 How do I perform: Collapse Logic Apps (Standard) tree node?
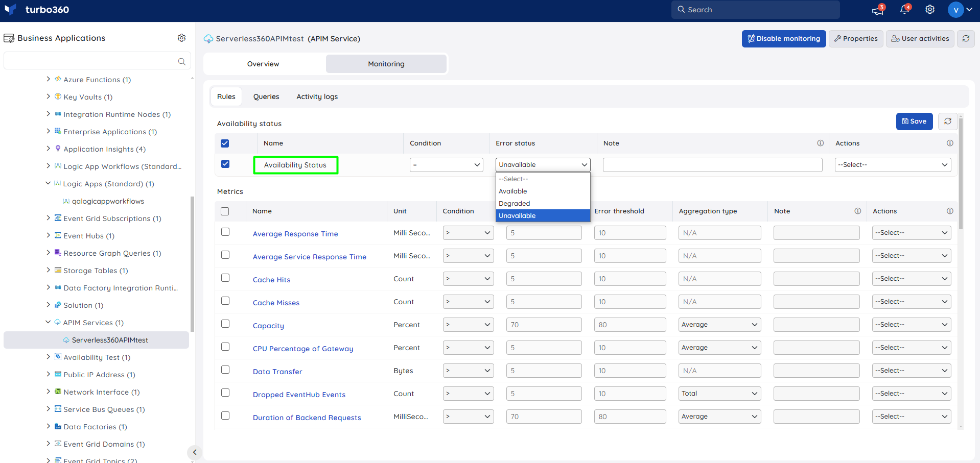pos(48,183)
